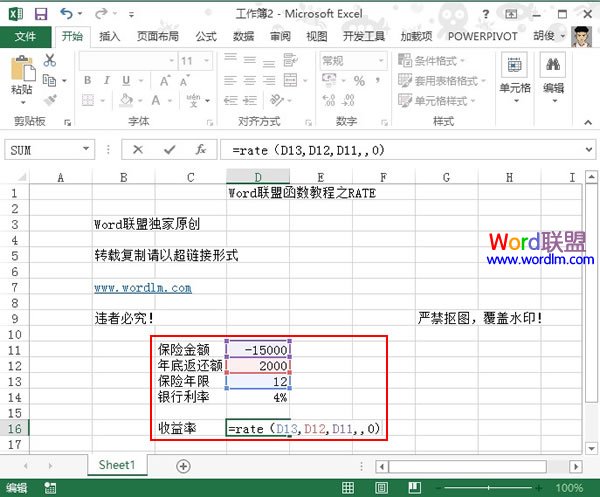The image size is (600, 497).
Task: Open Format as Table dropdown
Action: point(442,81)
